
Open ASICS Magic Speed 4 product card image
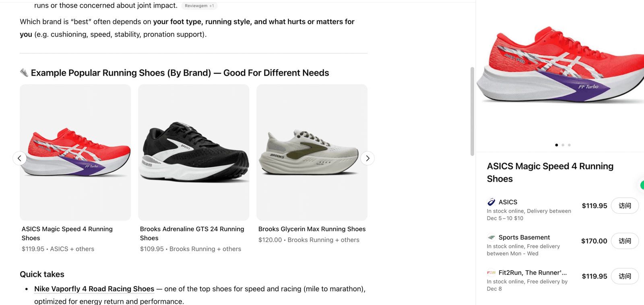click(x=75, y=152)
